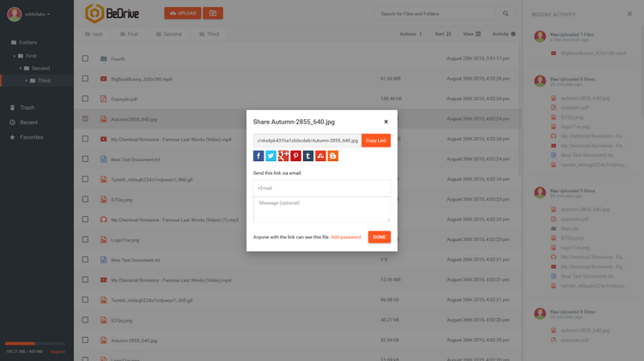The height and width of the screenshot is (361, 644).
Task: Click the Upgrade link
Action: (58, 352)
